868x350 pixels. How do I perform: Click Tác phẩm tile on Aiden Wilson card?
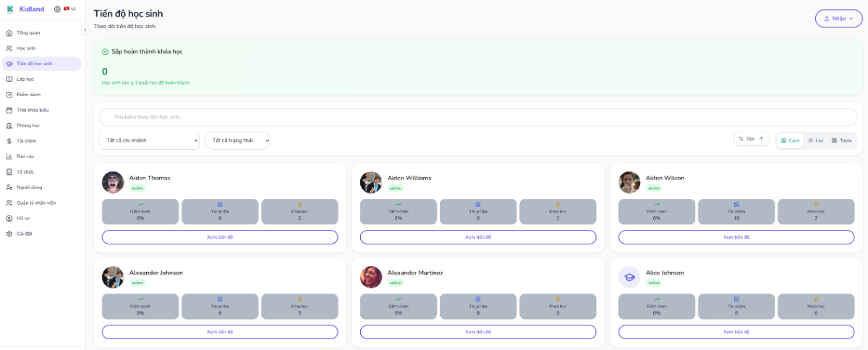coord(736,211)
